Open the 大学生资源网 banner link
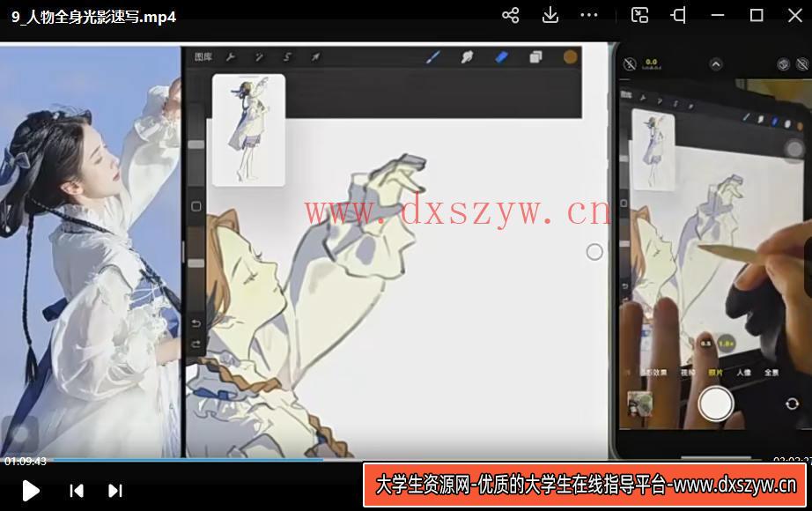 [585, 485]
